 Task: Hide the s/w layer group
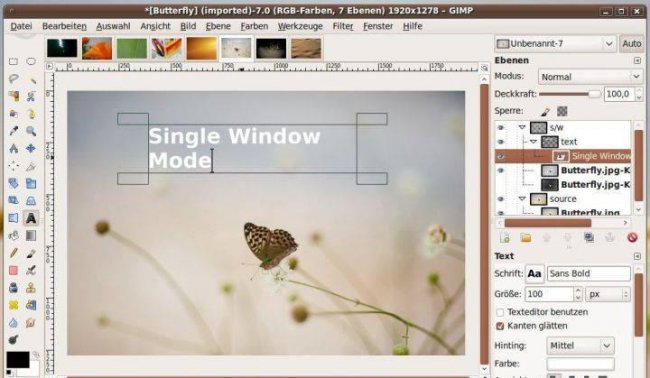tap(501, 128)
